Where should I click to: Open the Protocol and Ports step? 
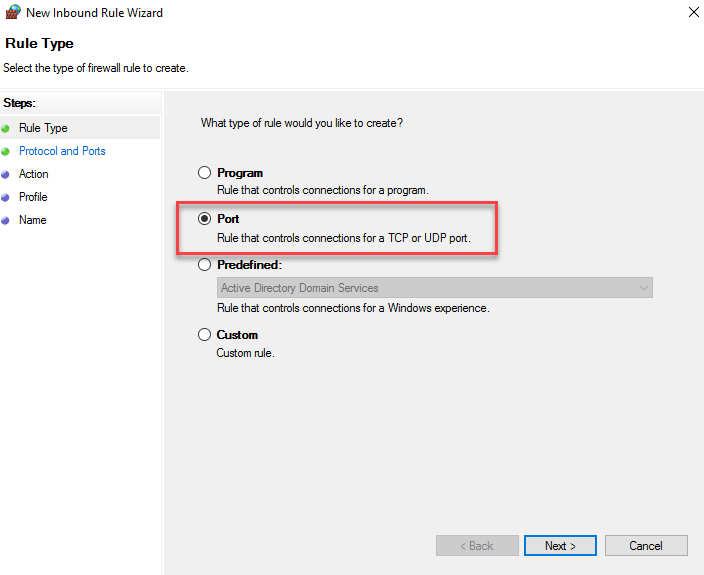pyautogui.click(x=62, y=151)
